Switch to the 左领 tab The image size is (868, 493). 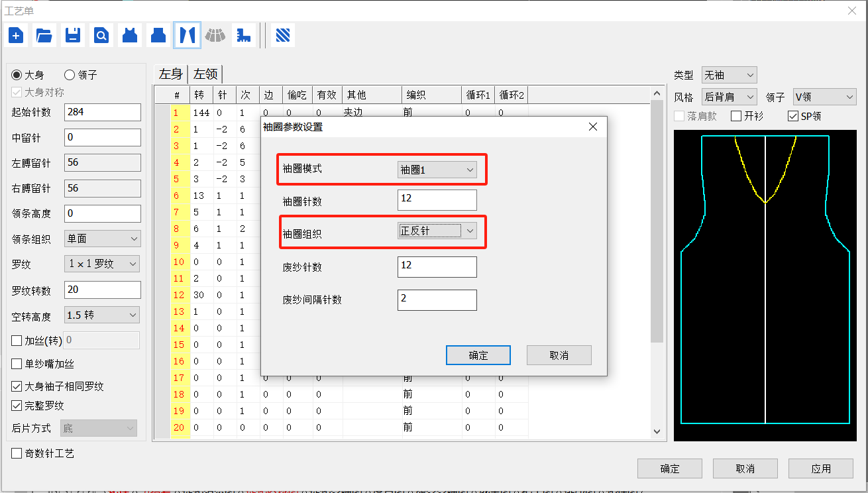[x=205, y=74]
